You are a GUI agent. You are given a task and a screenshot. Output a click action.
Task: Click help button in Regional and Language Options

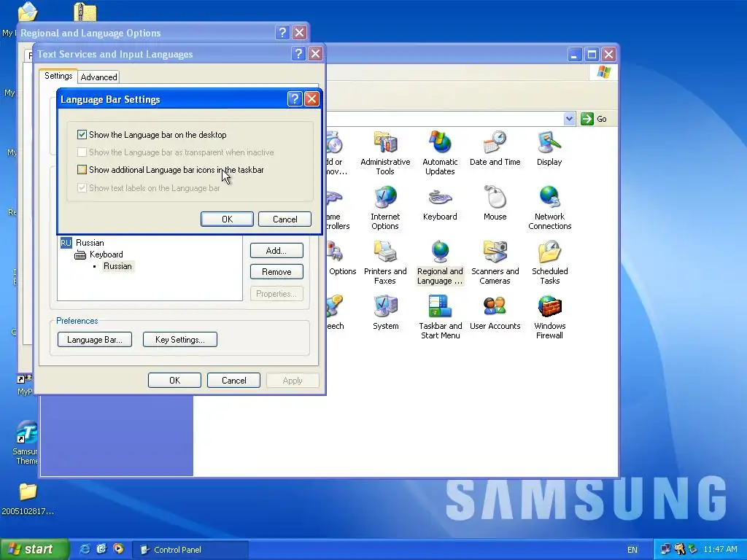coord(282,32)
